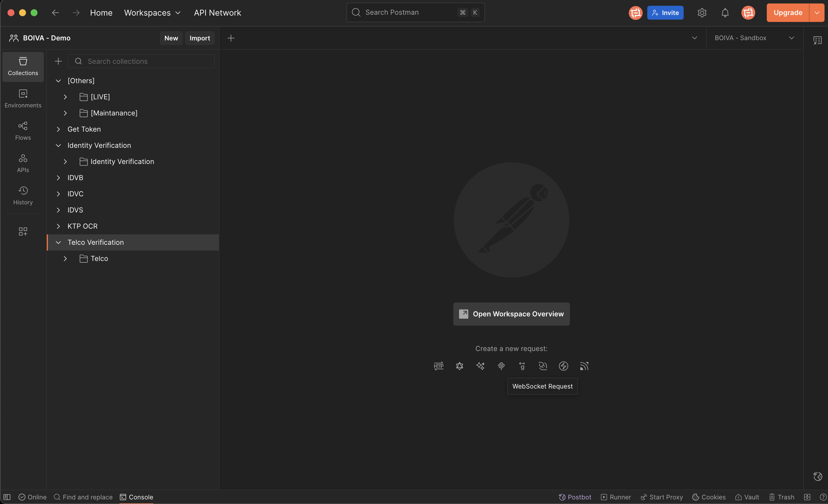Toggle two-pane layout in status bar
Image resolution: width=828 pixels, height=504 pixels.
pos(807,497)
